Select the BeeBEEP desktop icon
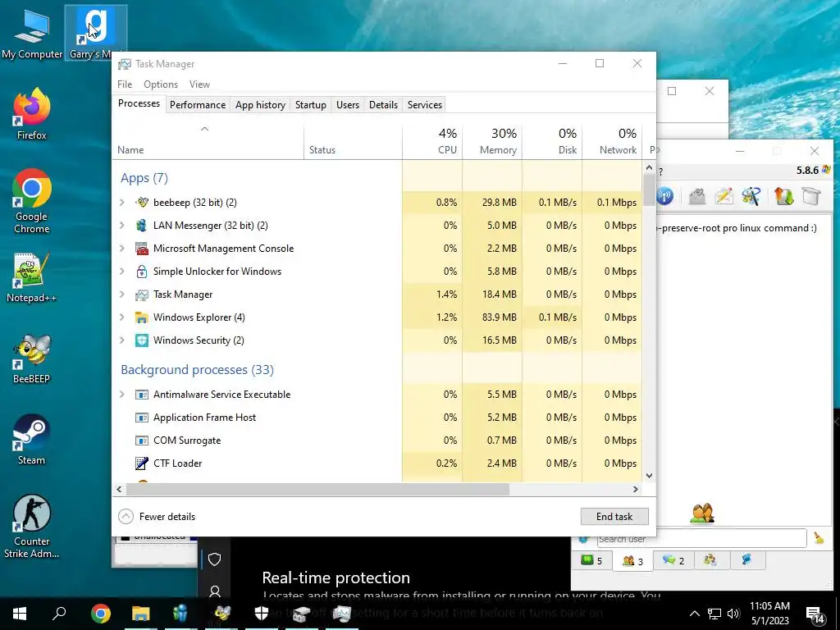Screen dimensions: 840x630 pyautogui.click(x=32, y=359)
